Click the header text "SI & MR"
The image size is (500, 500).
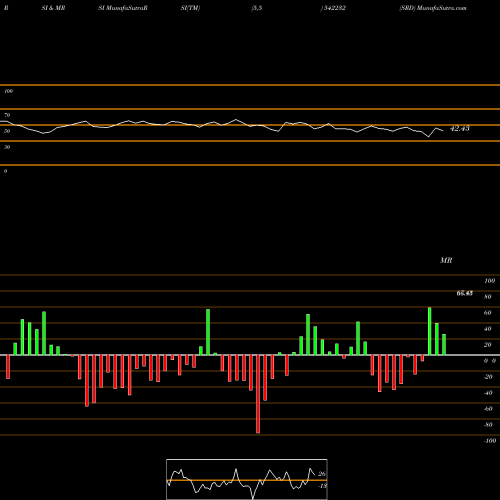pos(53,8)
